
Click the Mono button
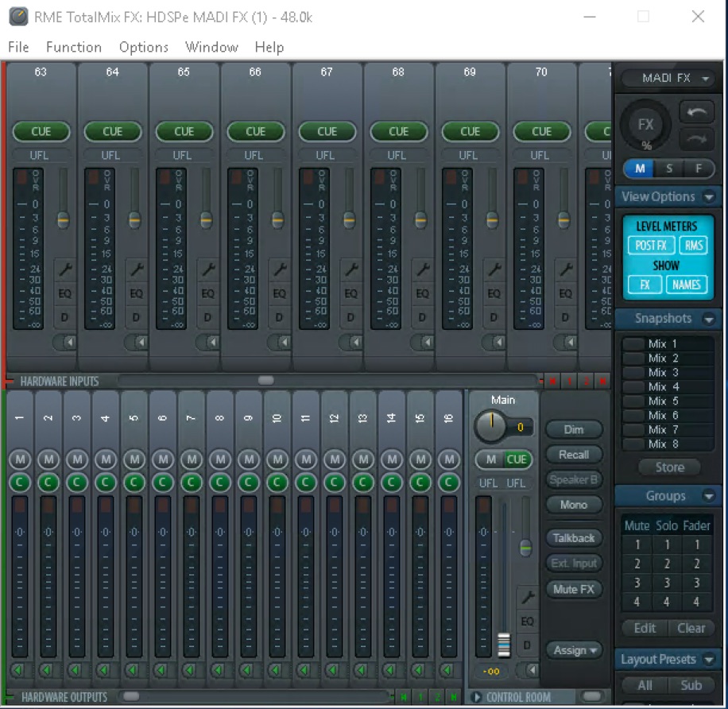[574, 505]
